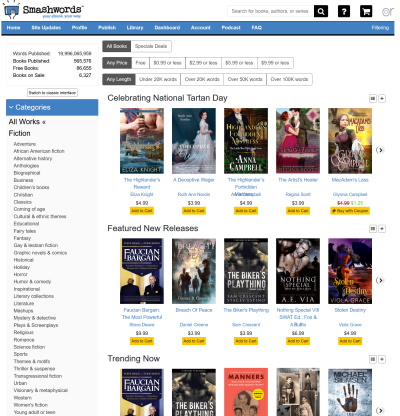Open the Publish menu item
Viewport: 400px width, 416px height.
[107, 28]
